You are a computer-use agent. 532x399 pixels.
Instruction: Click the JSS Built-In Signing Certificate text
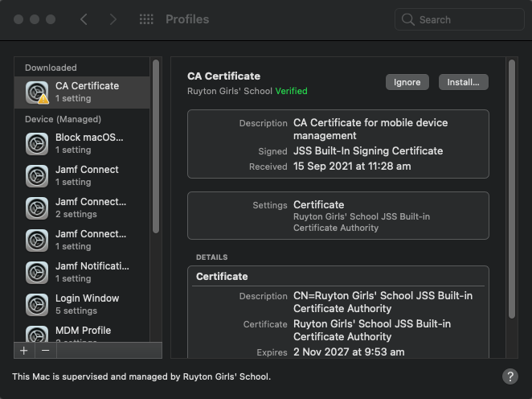[x=368, y=150]
